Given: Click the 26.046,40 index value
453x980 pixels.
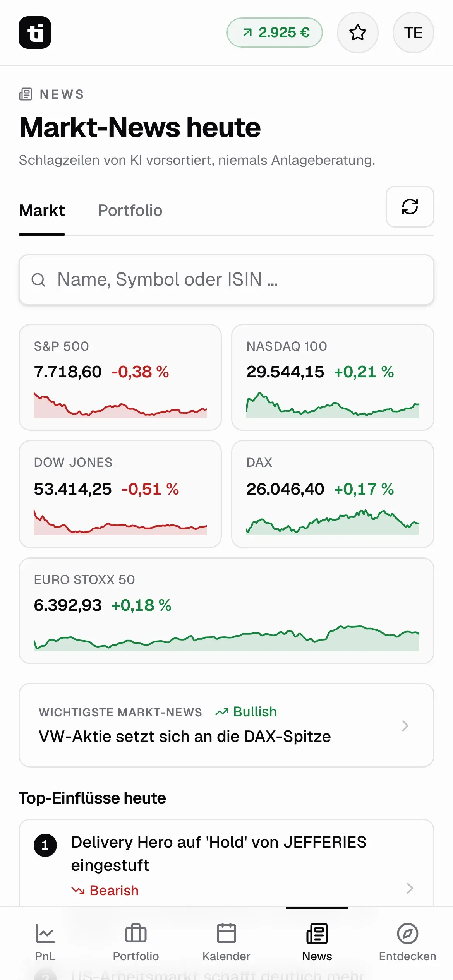Looking at the screenshot, I should click(285, 489).
